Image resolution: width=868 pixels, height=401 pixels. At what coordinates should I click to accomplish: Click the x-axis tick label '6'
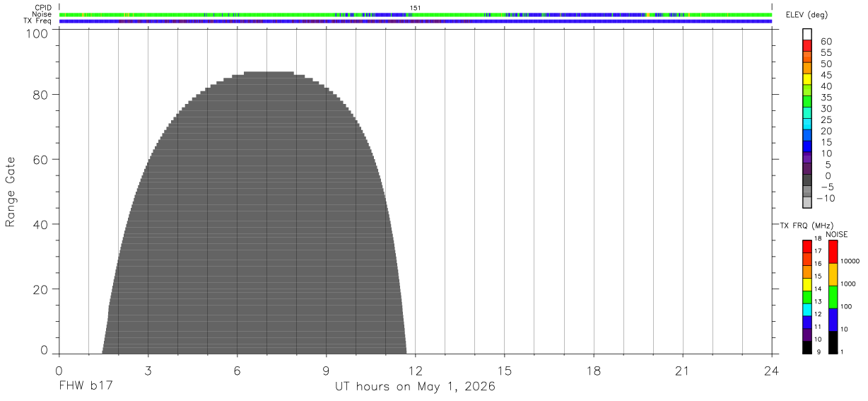(x=237, y=371)
